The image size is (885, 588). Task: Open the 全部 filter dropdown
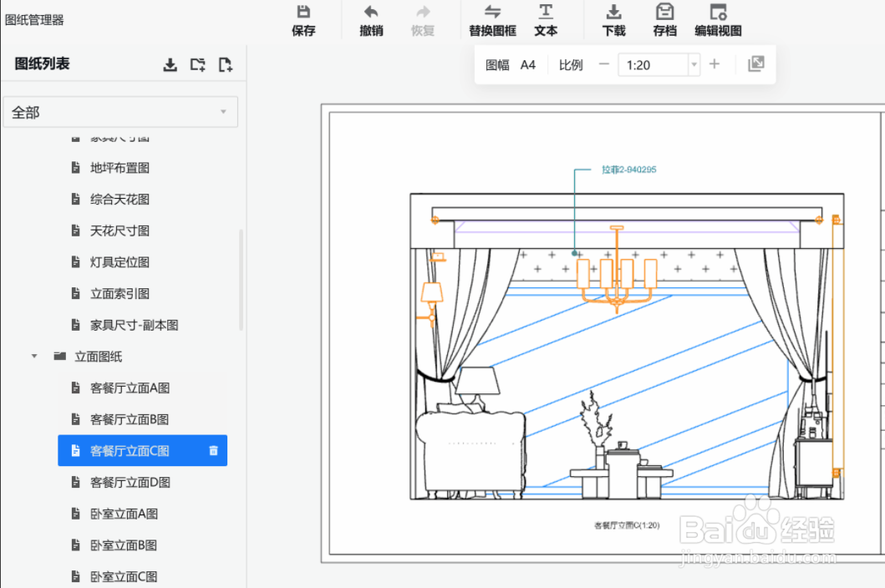click(x=121, y=112)
